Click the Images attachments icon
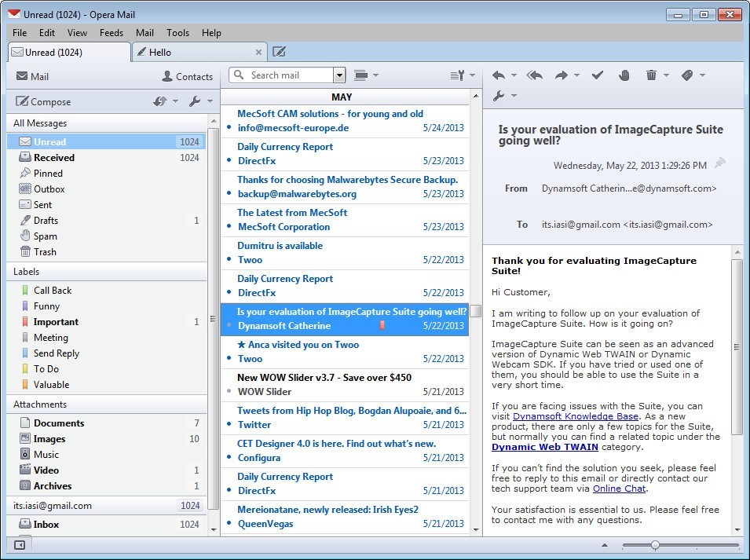 pos(25,438)
